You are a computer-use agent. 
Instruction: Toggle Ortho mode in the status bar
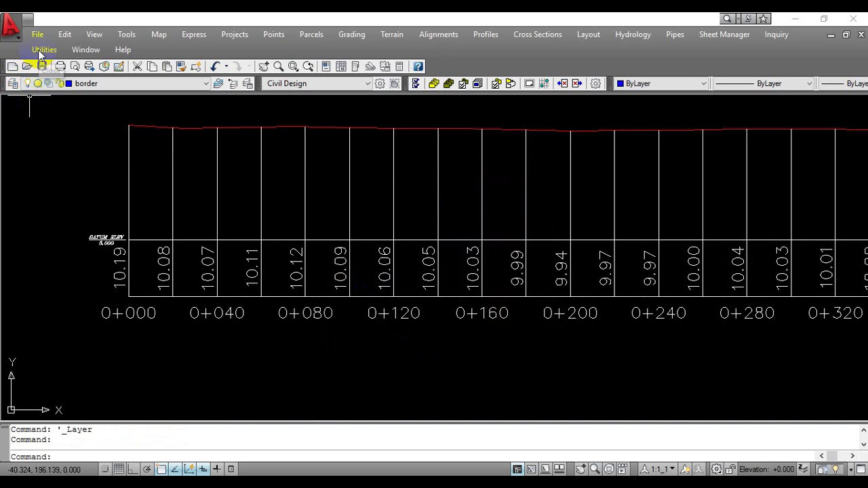coord(133,469)
